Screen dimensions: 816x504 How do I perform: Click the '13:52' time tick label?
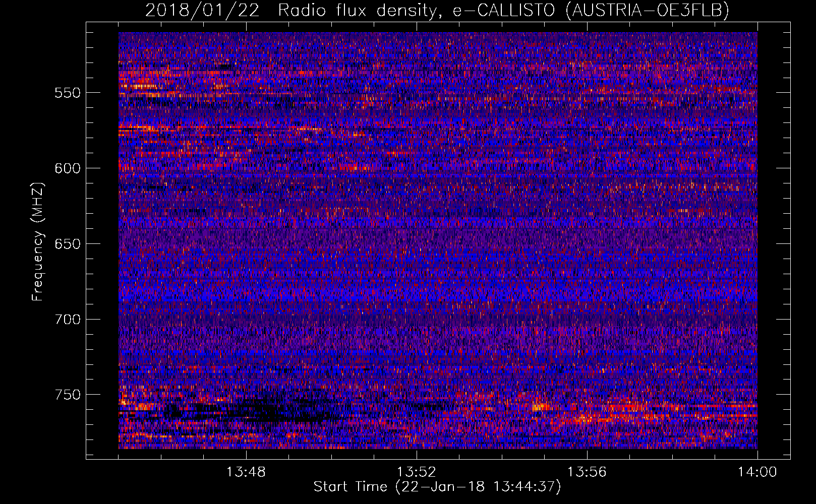tap(417, 472)
